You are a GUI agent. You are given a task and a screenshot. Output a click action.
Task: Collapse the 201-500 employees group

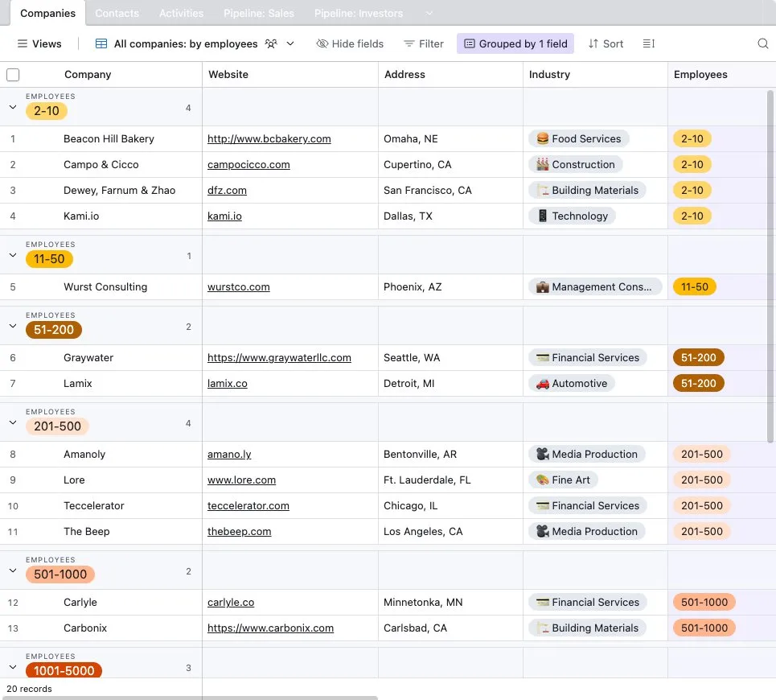(13, 422)
